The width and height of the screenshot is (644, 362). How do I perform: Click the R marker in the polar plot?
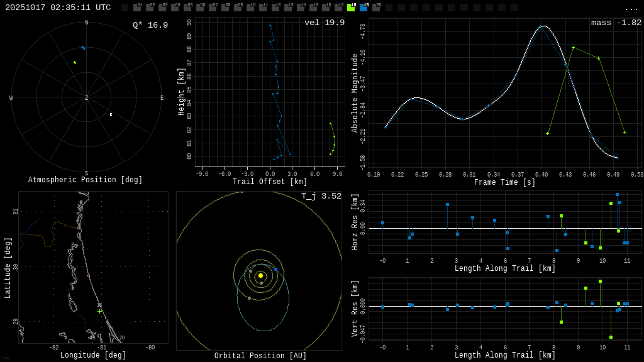(x=111, y=115)
